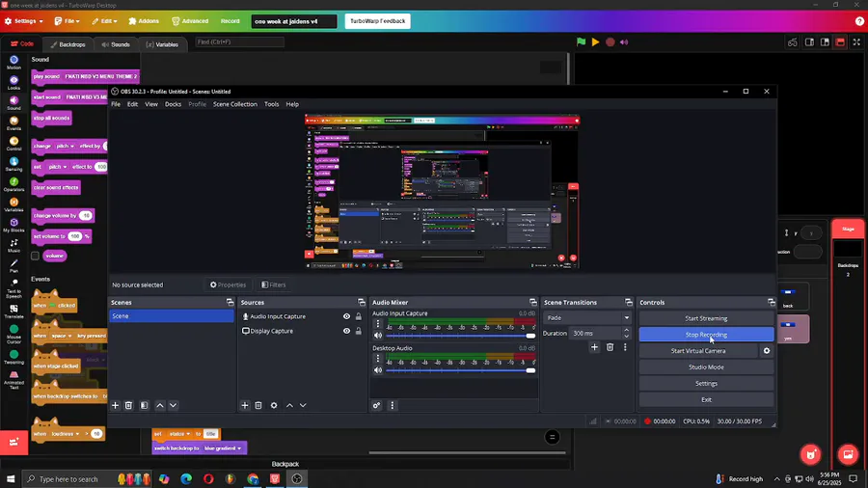
Task: Switch to Backdrops tab in TurboWarp
Action: click(x=68, y=44)
